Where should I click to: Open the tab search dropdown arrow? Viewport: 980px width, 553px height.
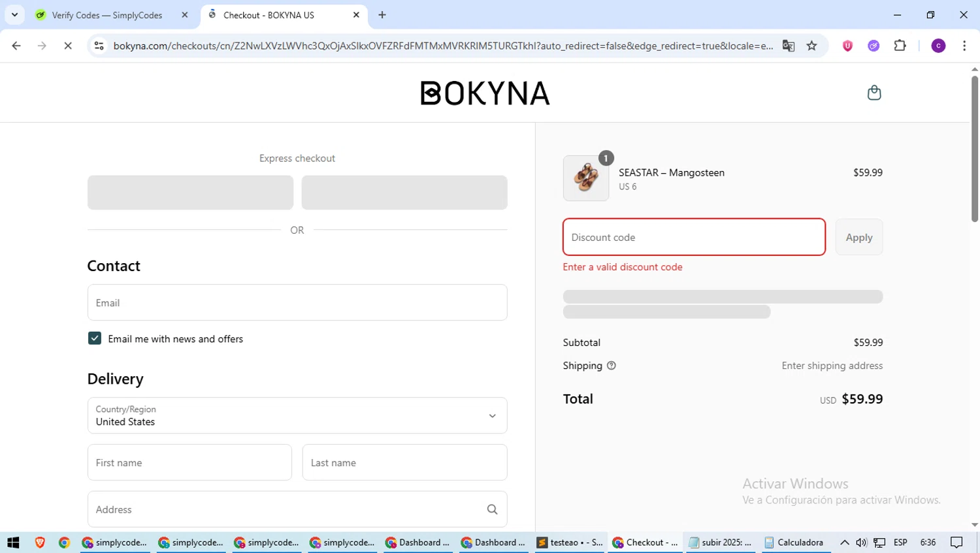(14, 15)
